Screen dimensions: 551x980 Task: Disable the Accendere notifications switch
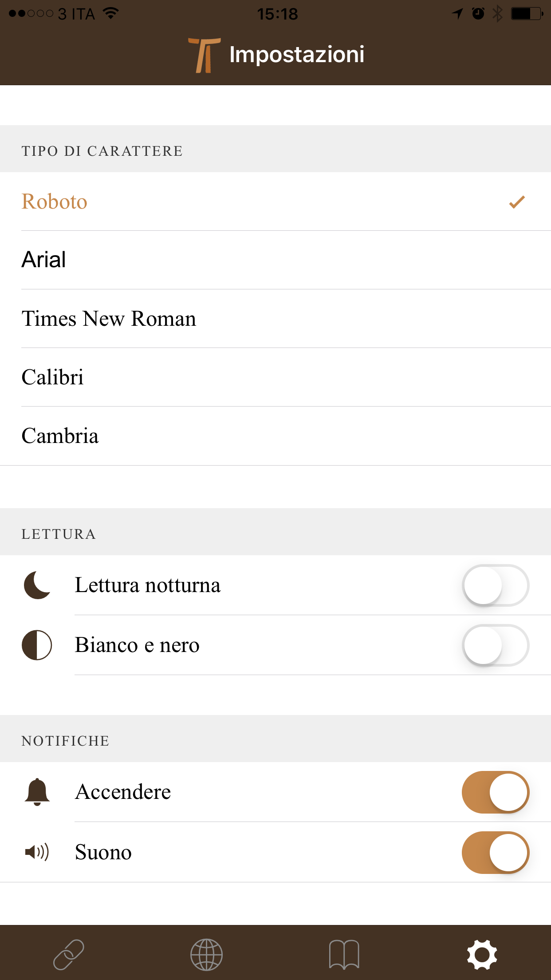[x=495, y=792]
